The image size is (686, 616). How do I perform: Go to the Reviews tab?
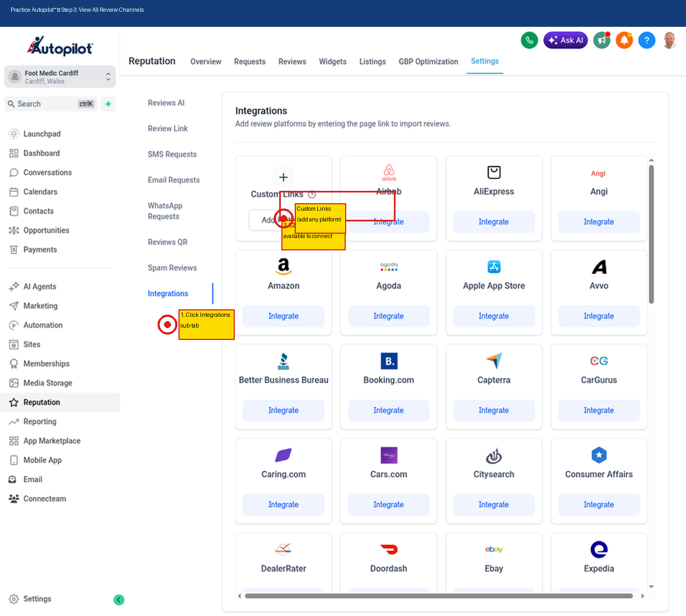[x=292, y=62]
